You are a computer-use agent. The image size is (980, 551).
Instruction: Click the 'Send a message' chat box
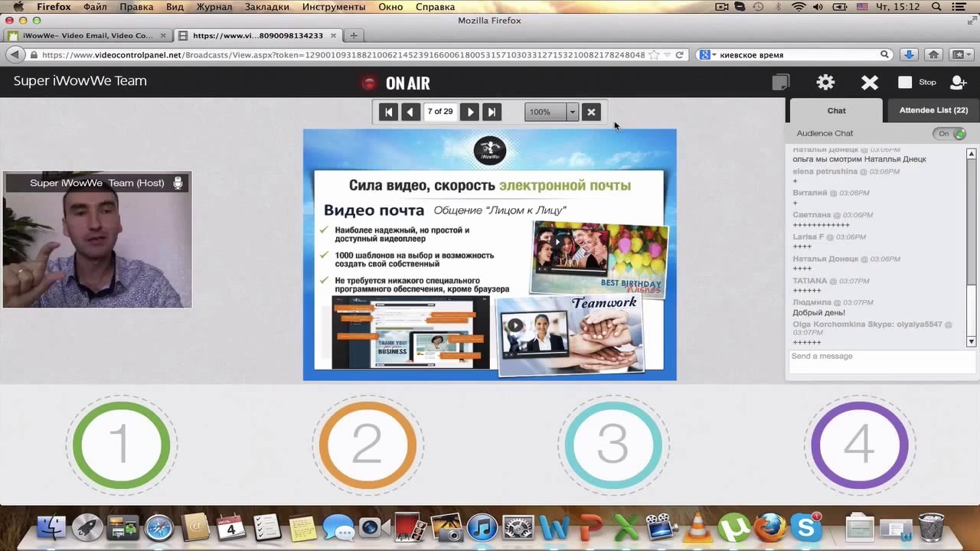coord(882,362)
